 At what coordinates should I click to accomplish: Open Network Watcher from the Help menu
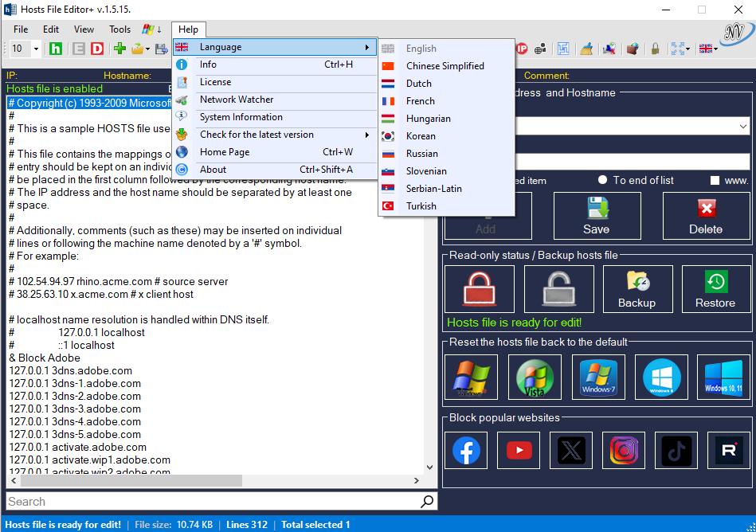237,100
